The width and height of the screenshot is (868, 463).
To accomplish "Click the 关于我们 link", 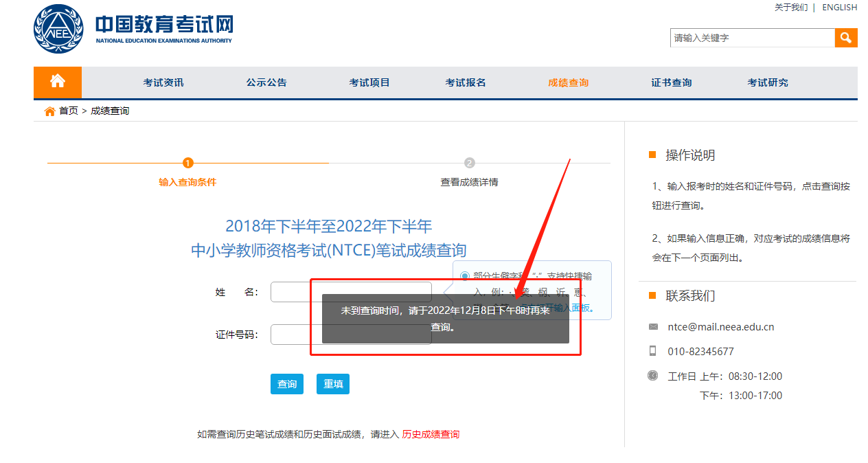I will pyautogui.click(x=791, y=8).
